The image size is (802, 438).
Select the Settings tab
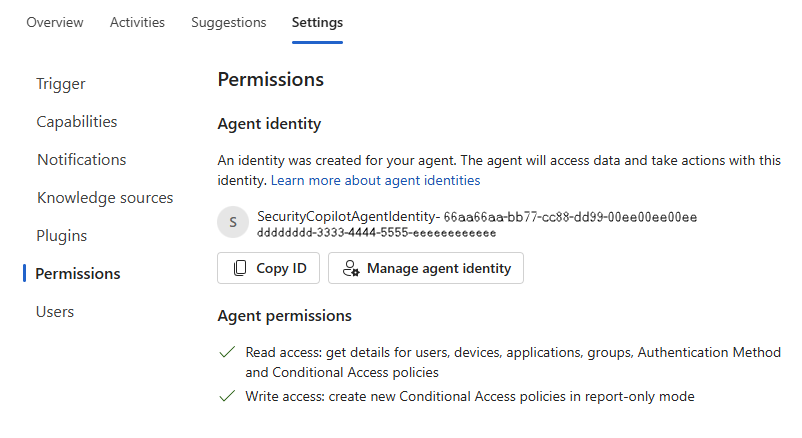click(317, 22)
